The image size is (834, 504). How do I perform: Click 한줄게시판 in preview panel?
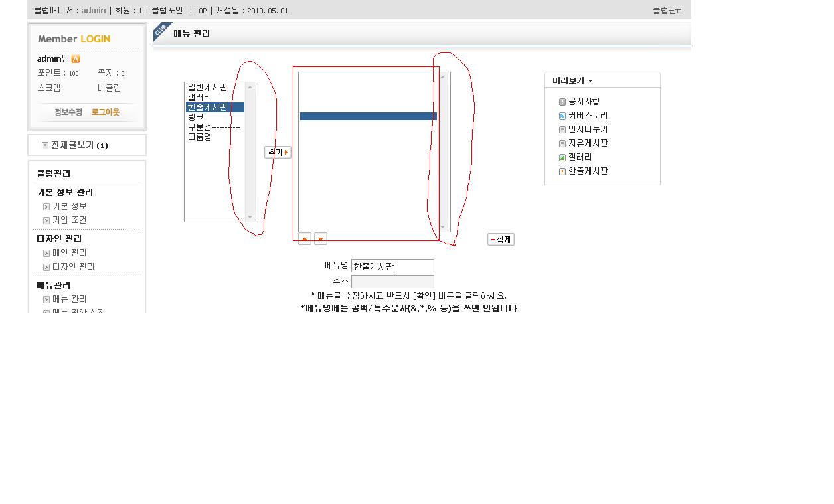588,171
